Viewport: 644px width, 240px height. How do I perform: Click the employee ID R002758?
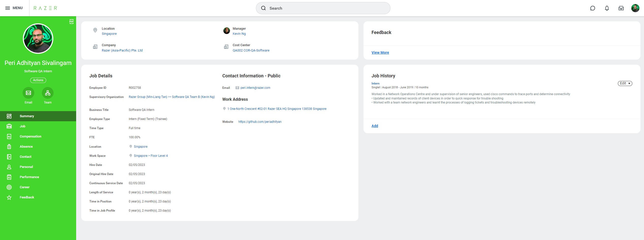(135, 88)
